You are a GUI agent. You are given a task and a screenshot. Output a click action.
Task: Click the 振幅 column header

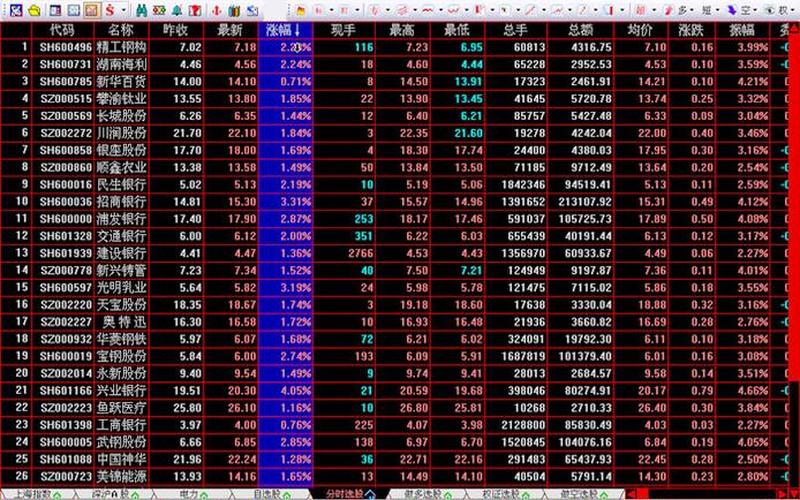pos(742,30)
